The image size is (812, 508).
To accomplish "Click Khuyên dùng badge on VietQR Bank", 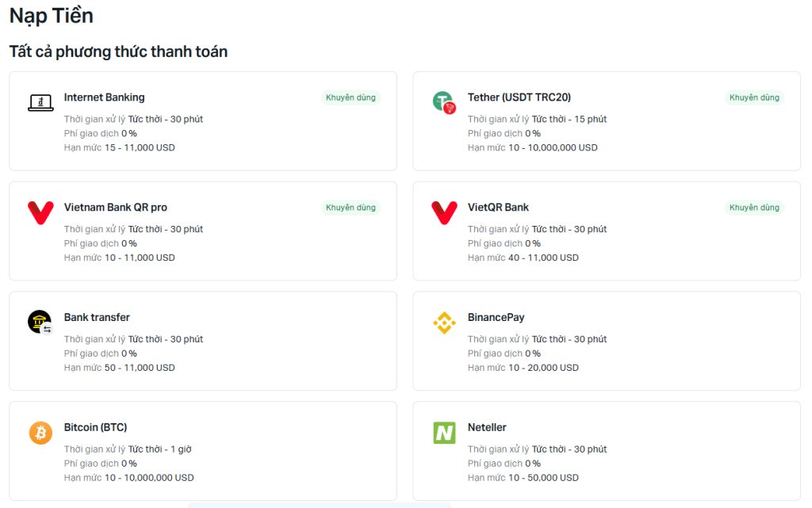I will pos(754,208).
